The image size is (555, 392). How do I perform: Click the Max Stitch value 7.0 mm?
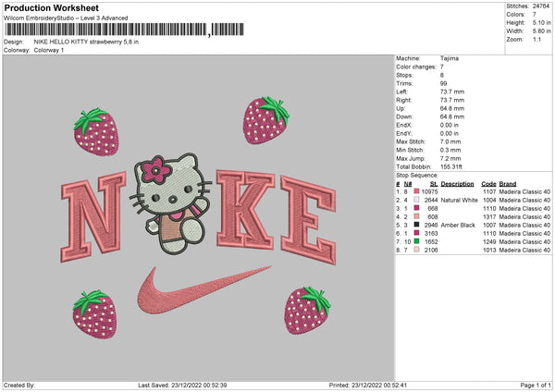pos(450,141)
